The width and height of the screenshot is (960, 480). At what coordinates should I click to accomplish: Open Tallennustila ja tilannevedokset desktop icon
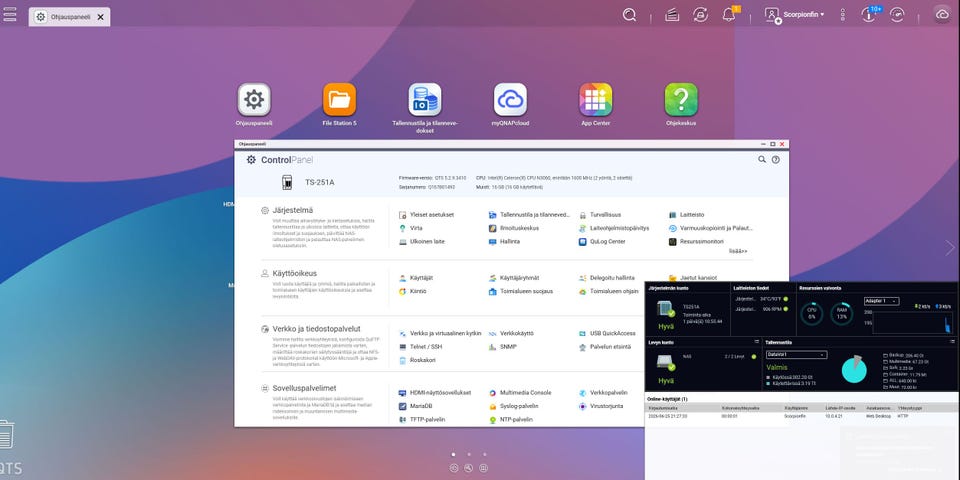[425, 100]
